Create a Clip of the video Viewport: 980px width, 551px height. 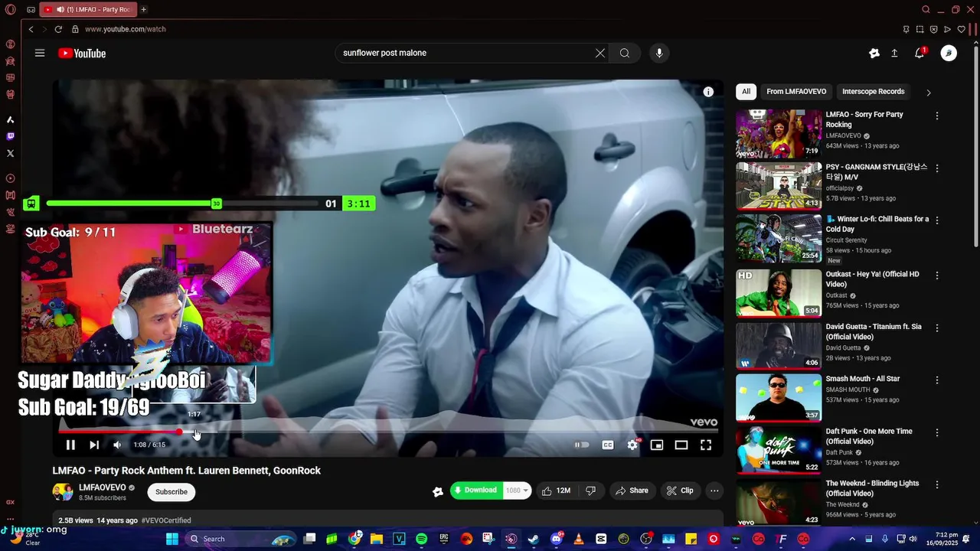[680, 491]
